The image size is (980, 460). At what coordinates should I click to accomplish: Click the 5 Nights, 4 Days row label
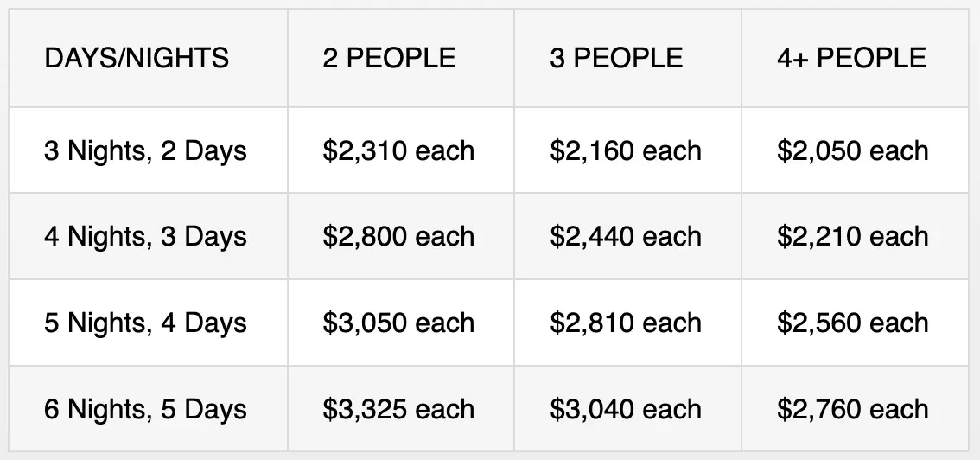click(x=145, y=323)
